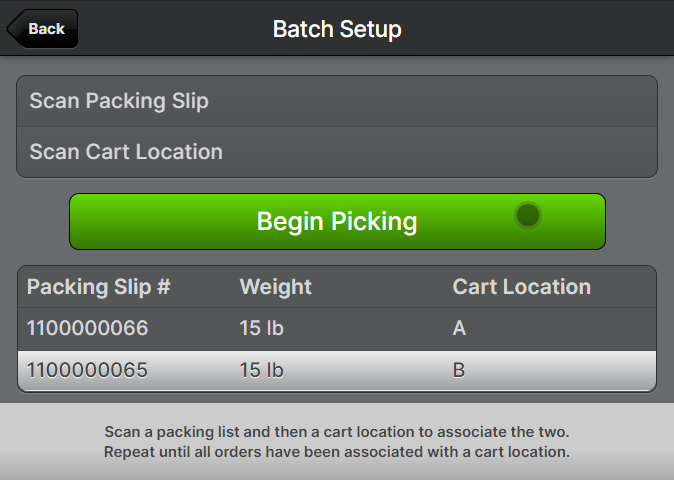Click the word "Slip" in first scan field

[189, 101]
